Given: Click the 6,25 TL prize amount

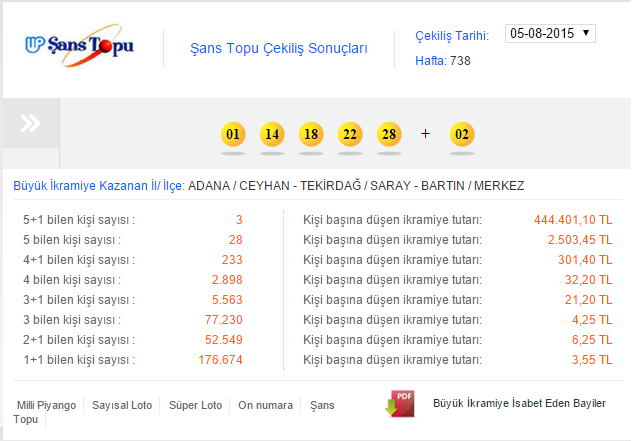Looking at the screenshot, I should coord(592,340).
